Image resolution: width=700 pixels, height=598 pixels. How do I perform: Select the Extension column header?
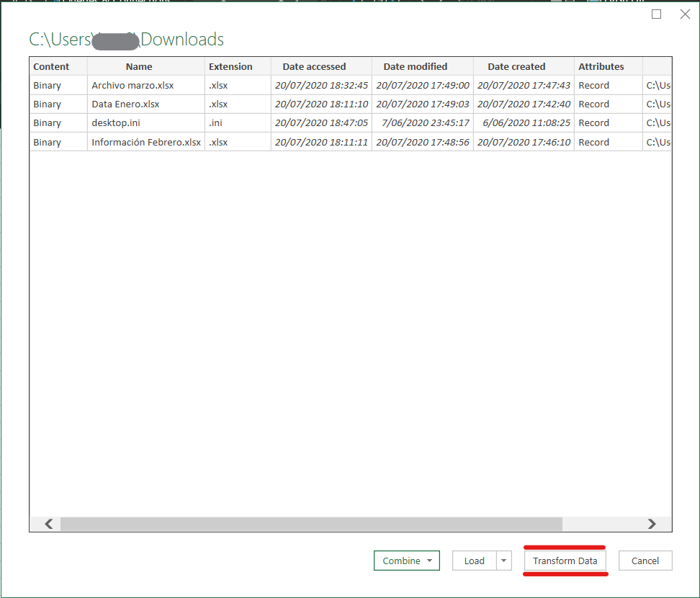point(230,66)
